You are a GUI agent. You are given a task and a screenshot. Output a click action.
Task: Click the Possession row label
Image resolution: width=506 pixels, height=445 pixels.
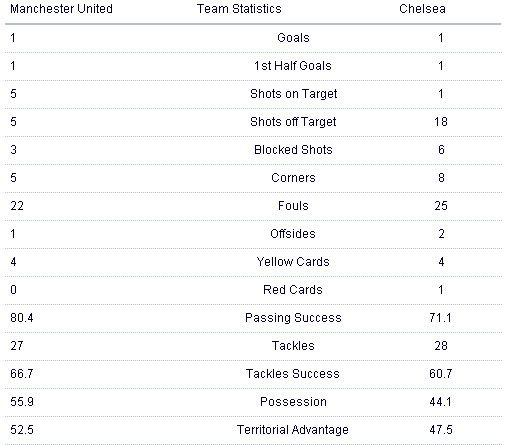pyautogui.click(x=293, y=402)
